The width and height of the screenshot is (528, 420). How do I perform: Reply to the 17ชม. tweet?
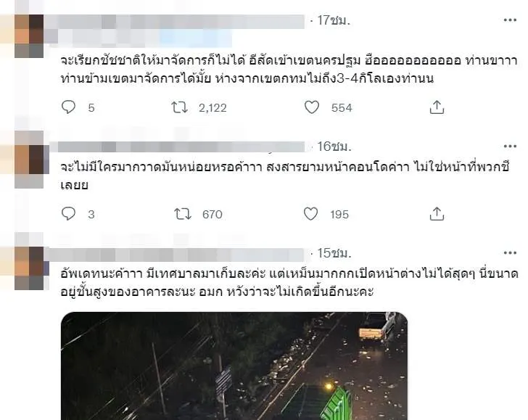point(69,107)
